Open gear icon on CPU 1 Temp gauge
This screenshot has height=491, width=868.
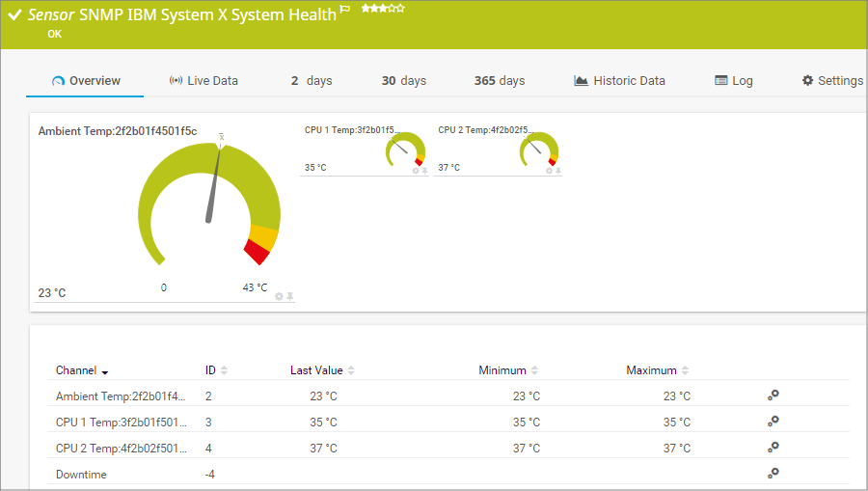pos(416,171)
